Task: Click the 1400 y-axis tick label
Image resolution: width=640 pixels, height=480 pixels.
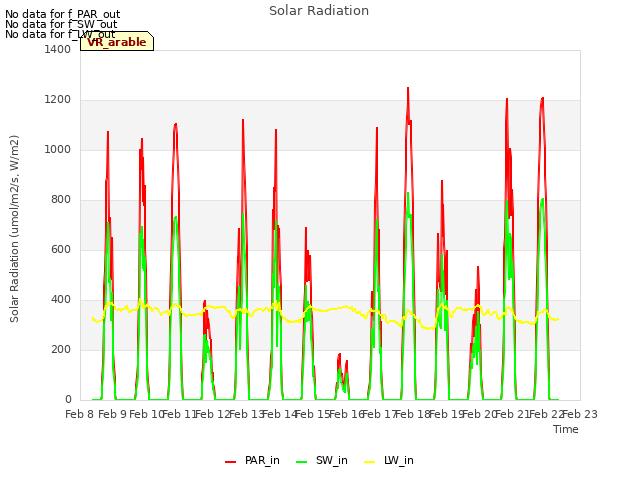Action: tap(58, 49)
